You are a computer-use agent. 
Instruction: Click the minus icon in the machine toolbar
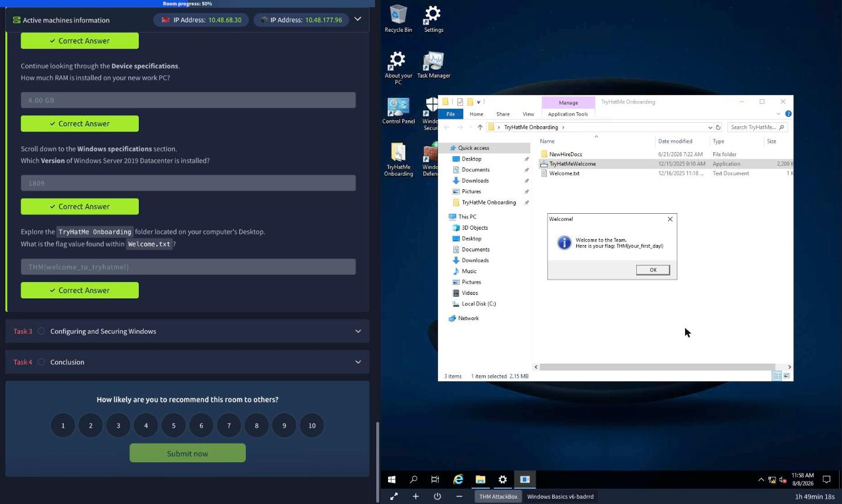pyautogui.click(x=459, y=496)
